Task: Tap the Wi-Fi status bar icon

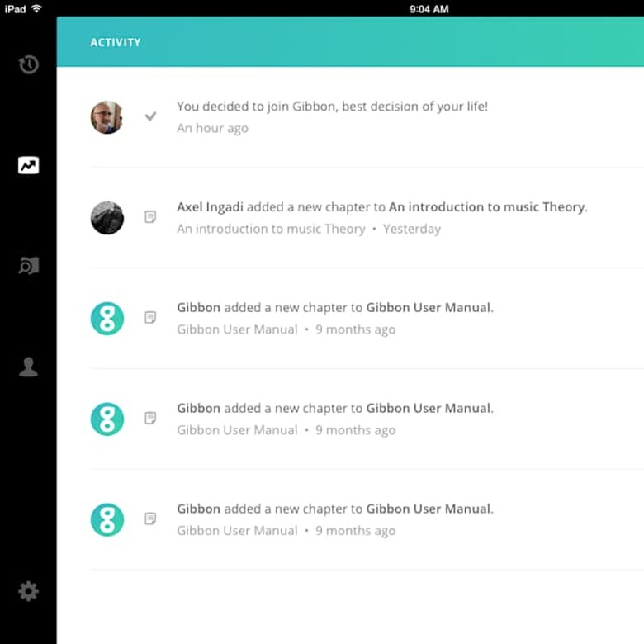Action: click(x=36, y=8)
